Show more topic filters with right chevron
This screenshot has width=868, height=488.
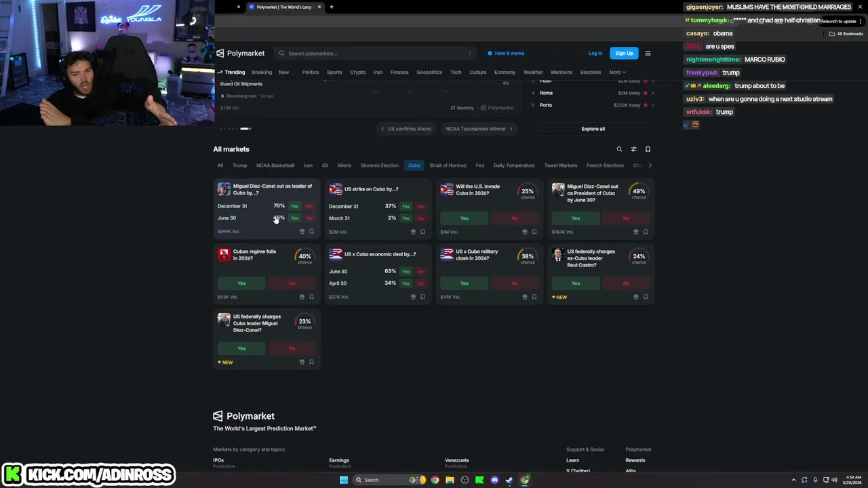(x=650, y=165)
